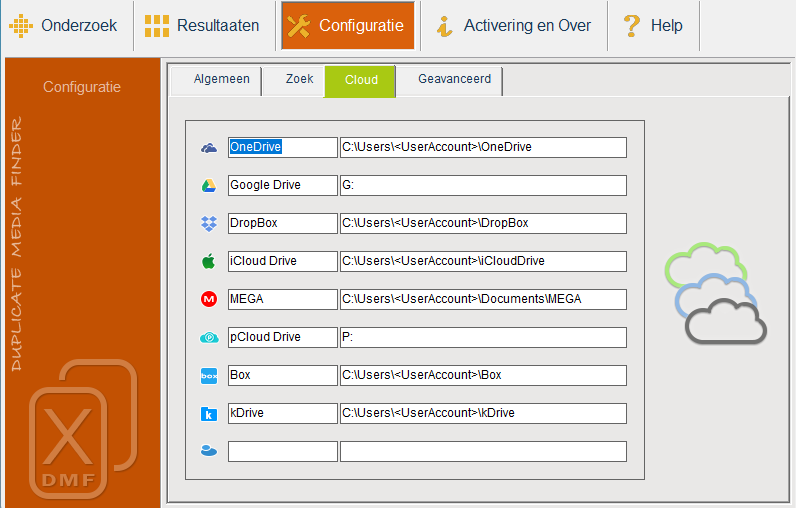Click the pCloud Drive icon

(209, 337)
